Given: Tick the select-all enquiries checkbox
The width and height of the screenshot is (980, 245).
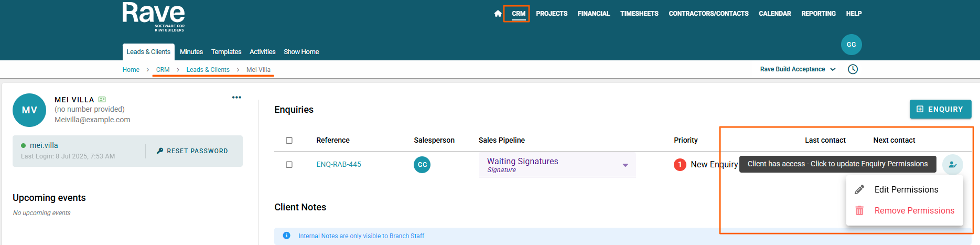Looking at the screenshot, I should (x=289, y=141).
